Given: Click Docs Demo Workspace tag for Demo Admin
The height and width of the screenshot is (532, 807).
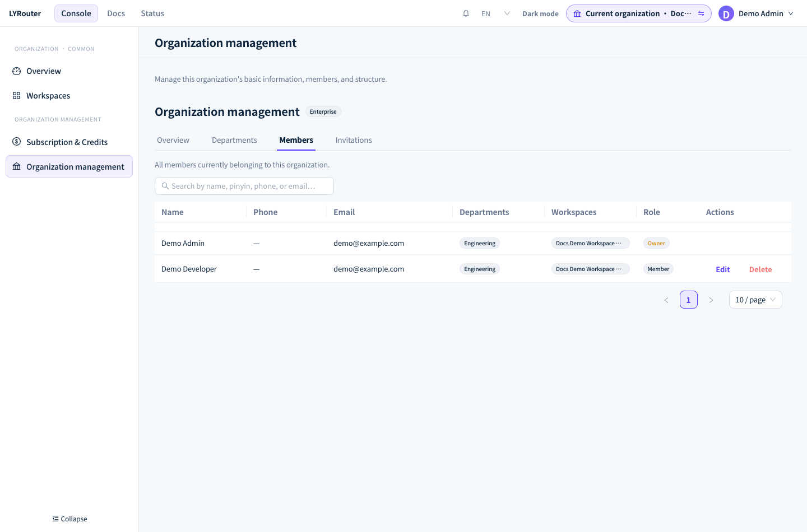Looking at the screenshot, I should [591, 243].
